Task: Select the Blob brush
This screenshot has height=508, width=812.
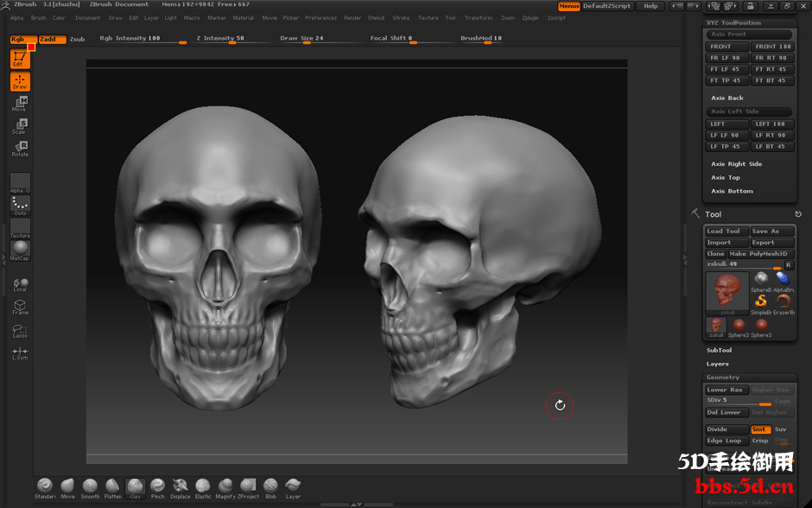Action: (270, 488)
